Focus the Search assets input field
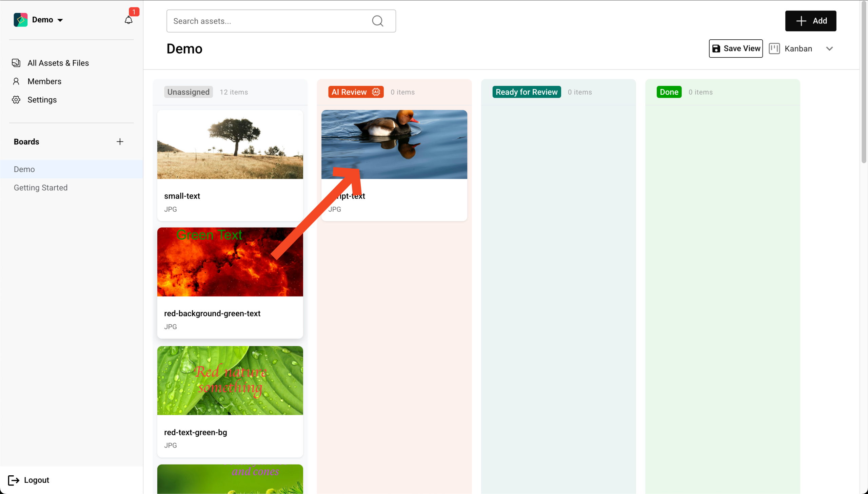 point(268,21)
